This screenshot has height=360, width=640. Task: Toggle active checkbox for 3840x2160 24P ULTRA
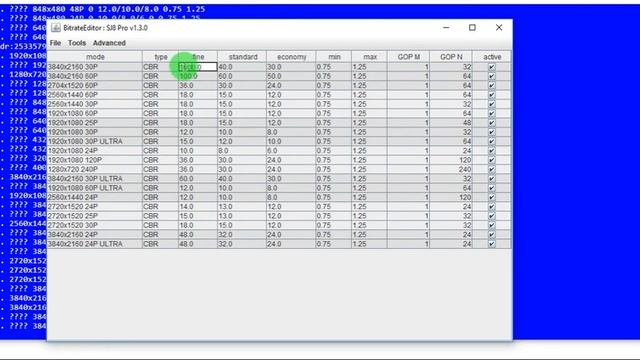tap(491, 244)
